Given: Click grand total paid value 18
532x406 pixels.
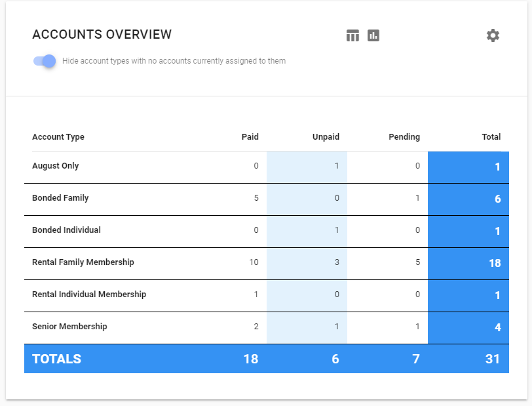Looking at the screenshot, I should 251,359.
